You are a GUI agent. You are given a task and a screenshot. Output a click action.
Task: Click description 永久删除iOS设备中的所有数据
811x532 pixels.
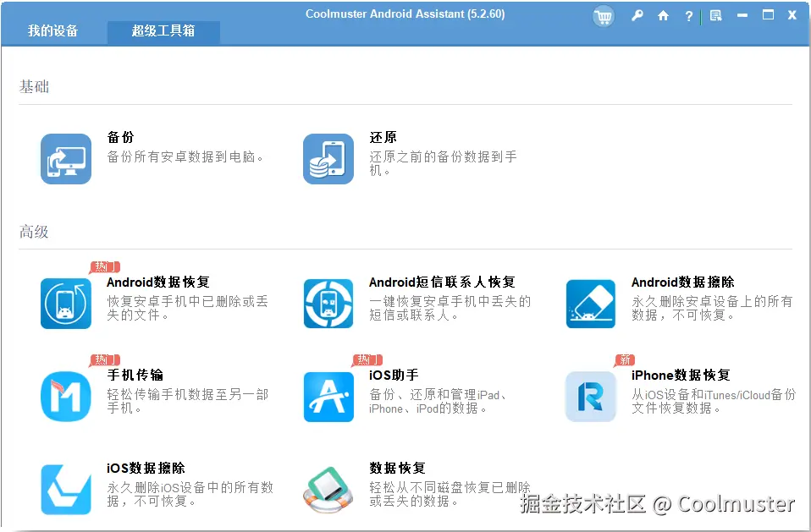[x=190, y=494]
